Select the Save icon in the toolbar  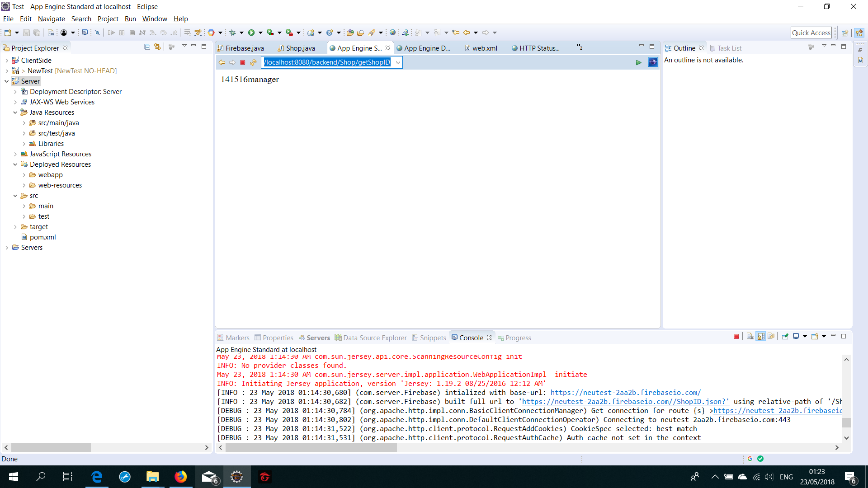[x=26, y=32]
